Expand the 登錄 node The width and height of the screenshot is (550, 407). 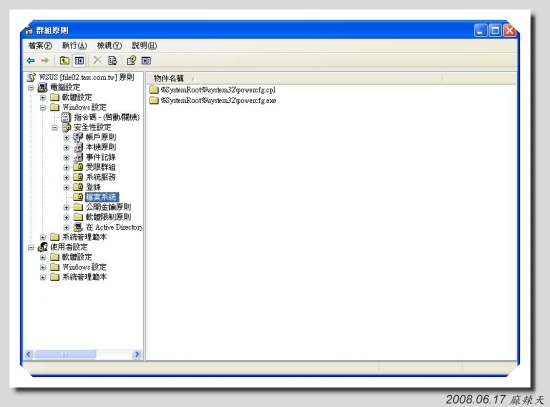[66, 187]
